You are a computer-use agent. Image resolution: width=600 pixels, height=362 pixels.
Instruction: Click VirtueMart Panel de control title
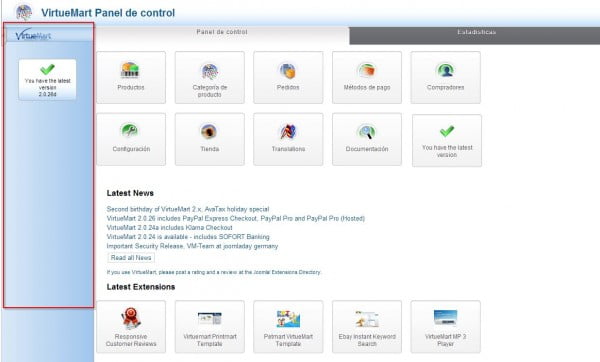(x=108, y=13)
